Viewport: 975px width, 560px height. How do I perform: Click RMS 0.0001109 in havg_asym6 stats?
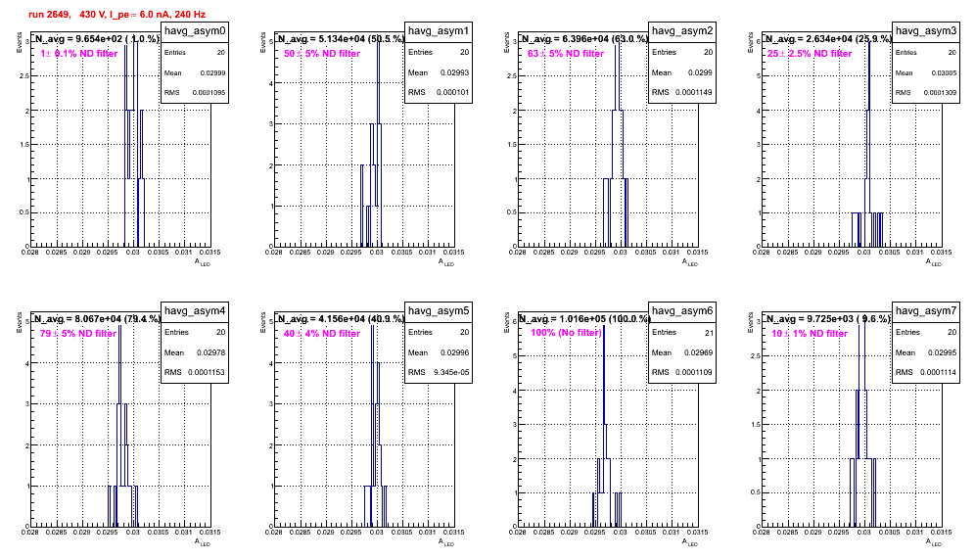click(682, 372)
